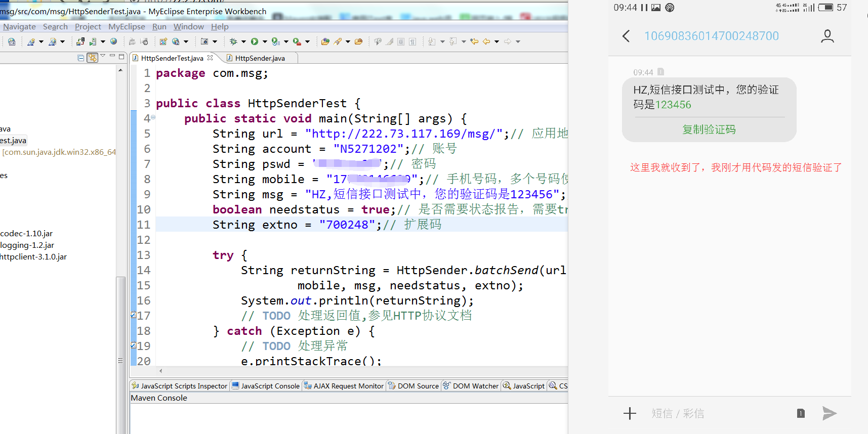Image resolution: width=868 pixels, height=434 pixels.
Task: Open the camera icon dropdown arrow
Action: pos(215,41)
